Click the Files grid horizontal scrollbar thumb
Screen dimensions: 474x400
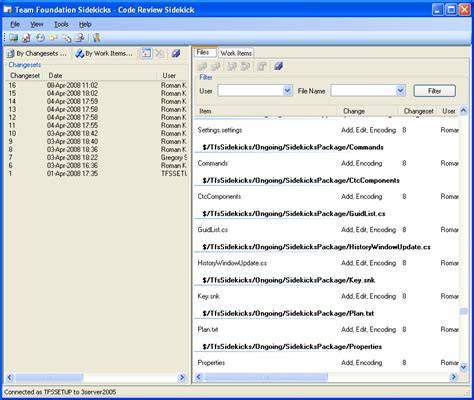(266, 377)
